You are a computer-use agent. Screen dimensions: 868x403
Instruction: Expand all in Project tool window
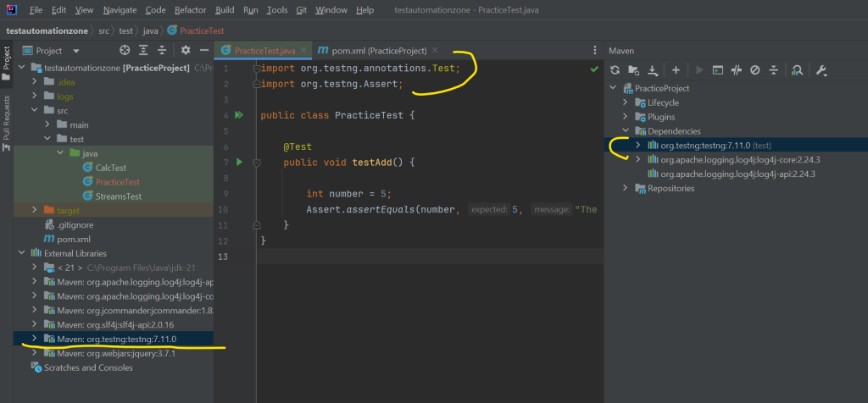tap(143, 50)
